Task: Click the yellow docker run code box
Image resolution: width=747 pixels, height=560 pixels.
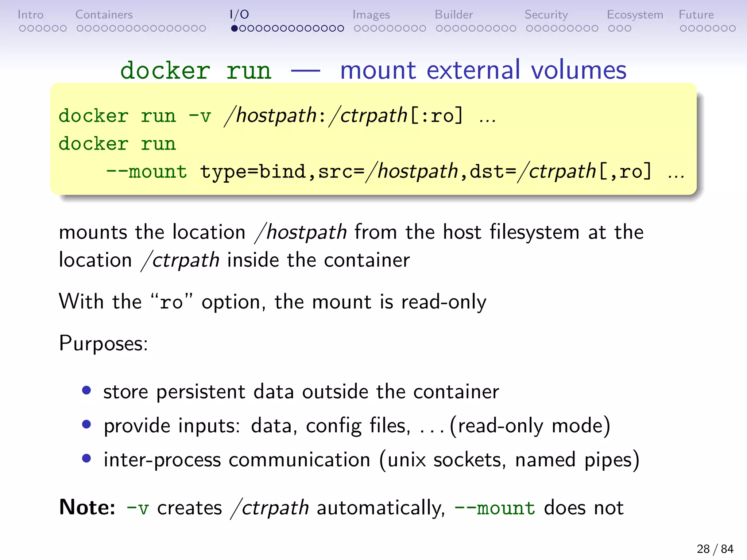Action: [x=373, y=139]
